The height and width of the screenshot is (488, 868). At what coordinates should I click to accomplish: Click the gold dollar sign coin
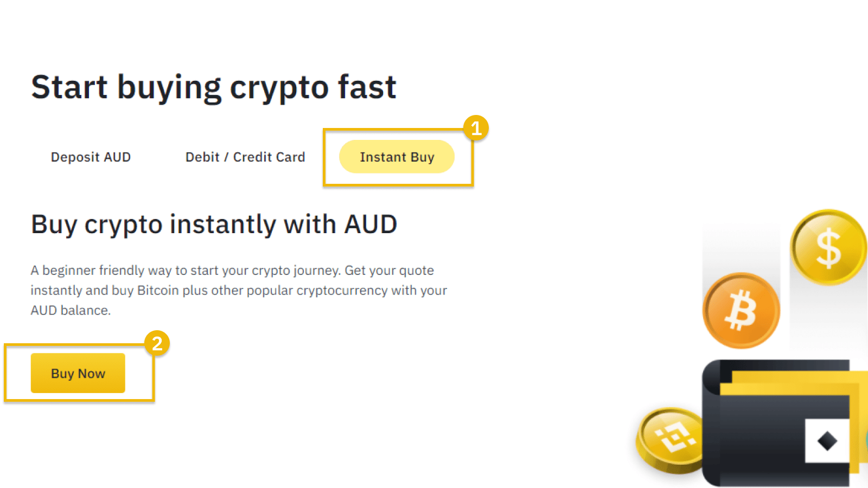[x=828, y=247]
